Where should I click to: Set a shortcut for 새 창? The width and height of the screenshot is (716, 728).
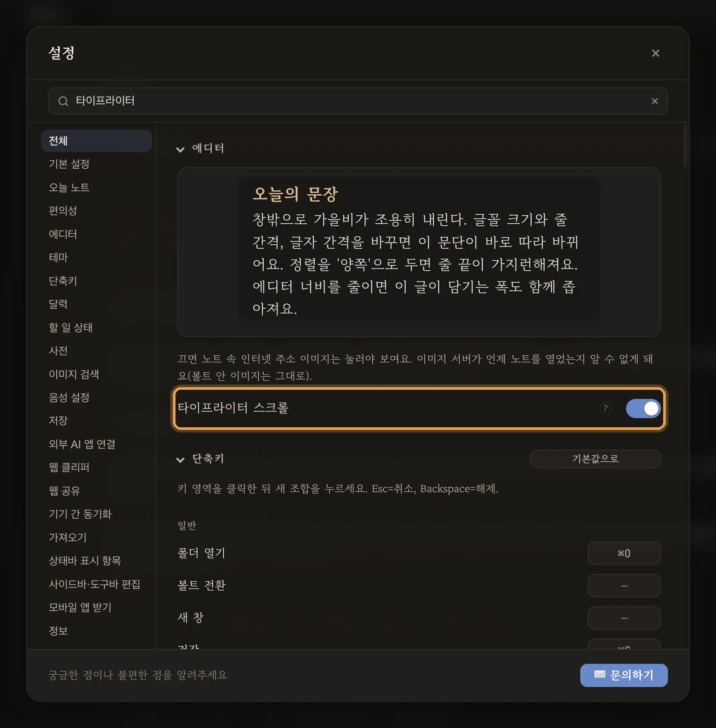[x=624, y=618]
